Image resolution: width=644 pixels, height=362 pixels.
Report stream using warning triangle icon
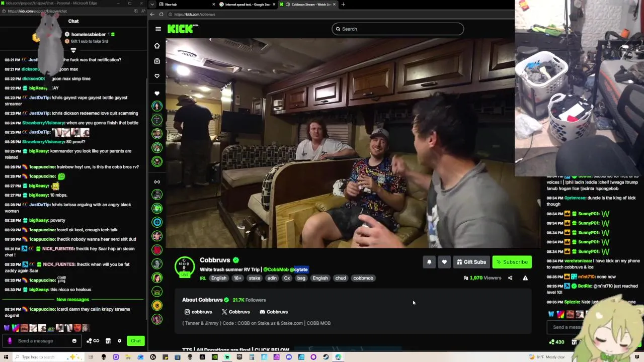coord(525,278)
